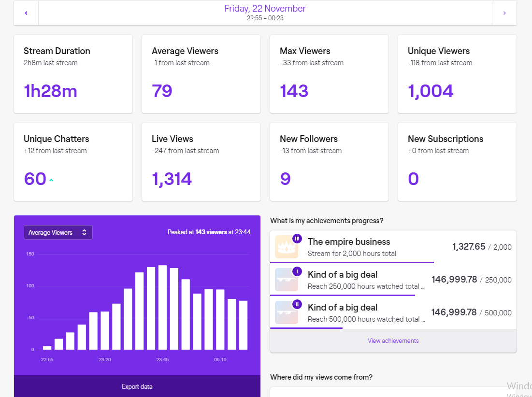This screenshot has height=397, width=532.
Task: Click 1,327.65 / 2,000 progress value
Action: [x=482, y=247]
